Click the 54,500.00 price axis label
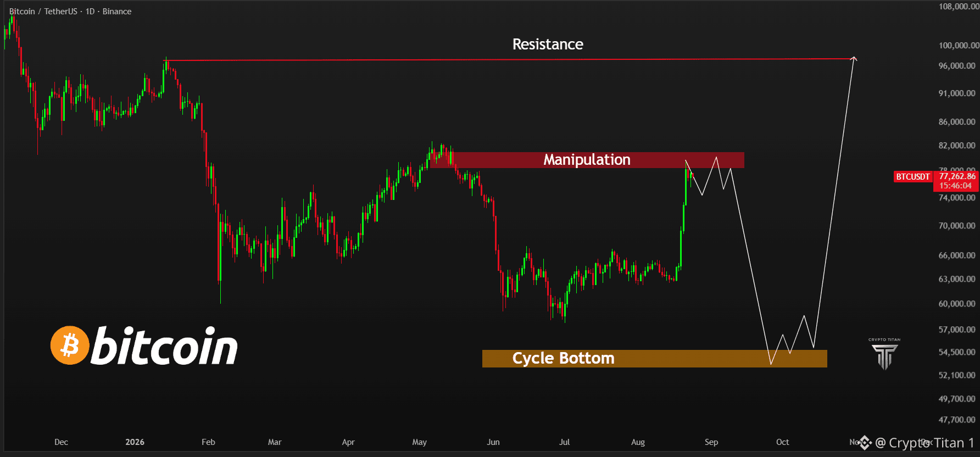The image size is (980, 457). point(957,352)
